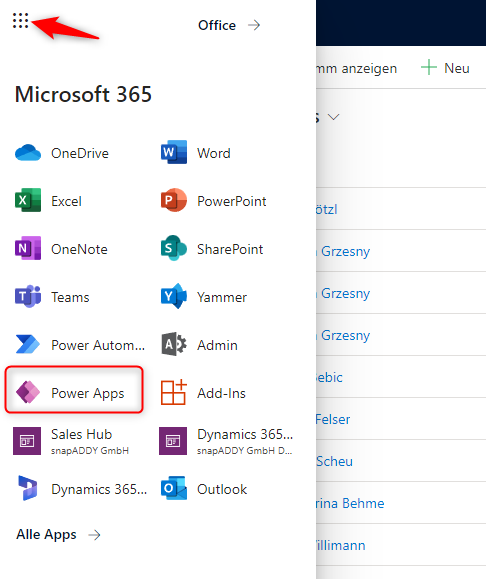Click the SharePoint text label
The width and height of the screenshot is (486, 579).
coord(230,249)
